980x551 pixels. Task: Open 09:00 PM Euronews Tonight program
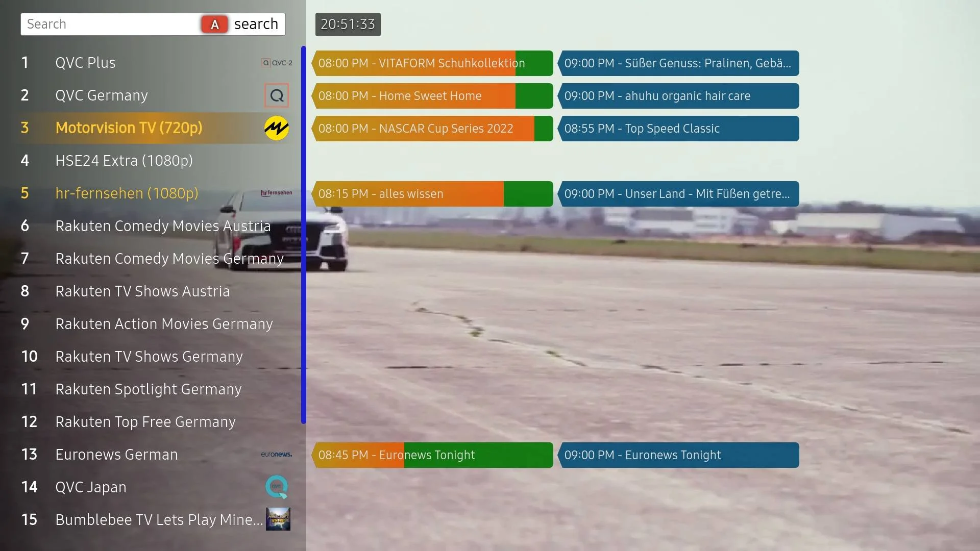click(x=678, y=455)
